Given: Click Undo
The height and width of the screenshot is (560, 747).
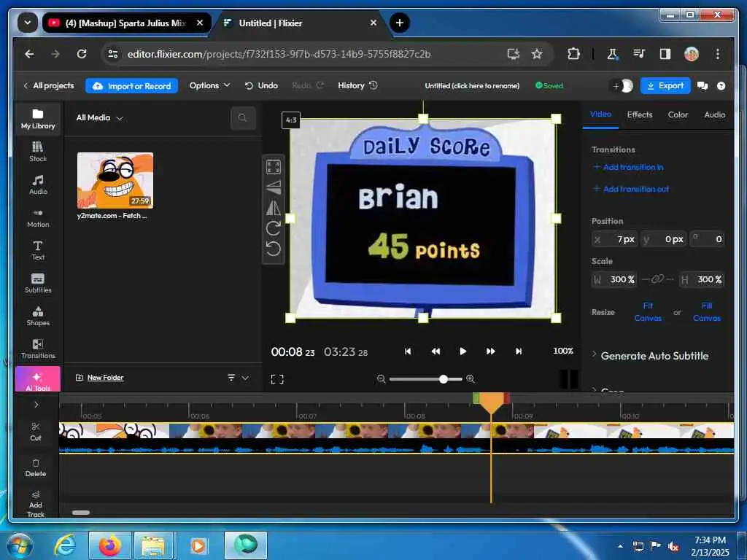Looking at the screenshot, I should point(261,86).
